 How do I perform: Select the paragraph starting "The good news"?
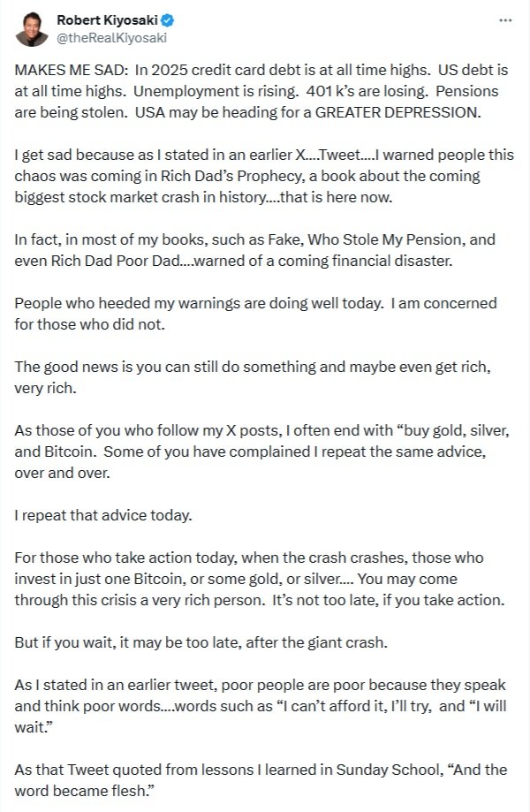[x=253, y=377]
